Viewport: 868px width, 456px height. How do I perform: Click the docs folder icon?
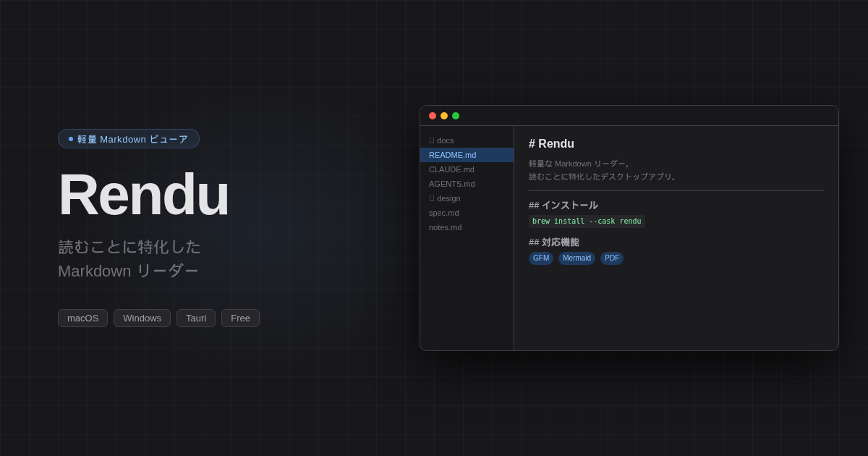coord(432,140)
